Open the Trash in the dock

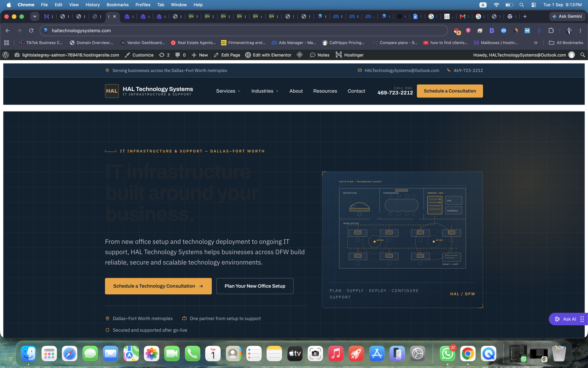pyautogui.click(x=559, y=354)
